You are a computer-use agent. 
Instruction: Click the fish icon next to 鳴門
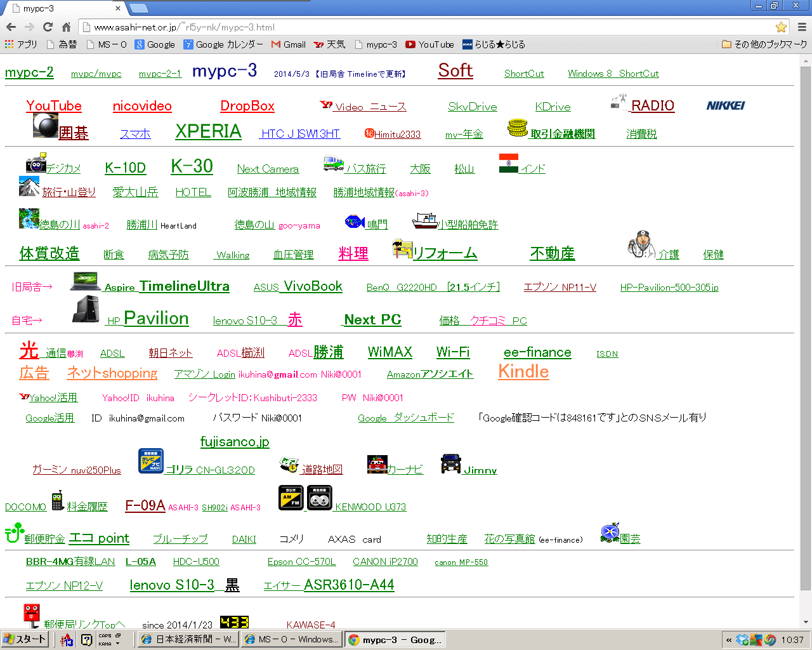[355, 222]
